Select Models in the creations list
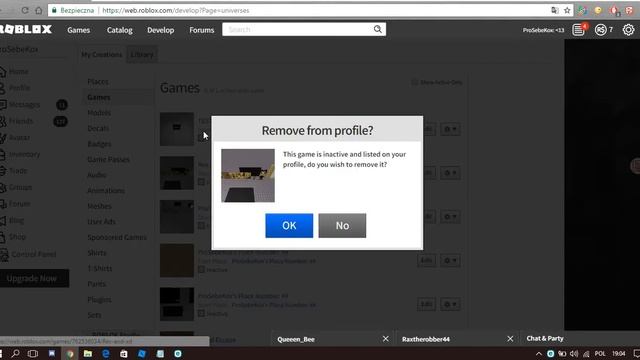The height and width of the screenshot is (360, 640). (x=99, y=113)
